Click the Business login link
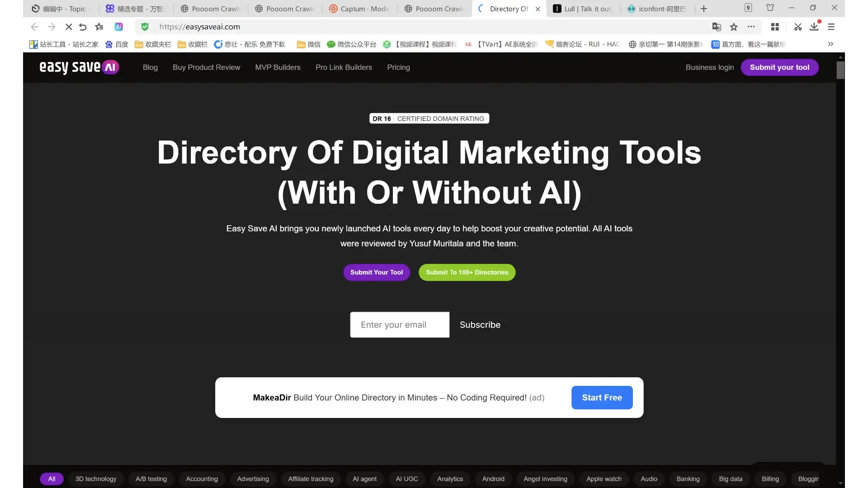This screenshot has height=488, width=868. pyautogui.click(x=709, y=67)
